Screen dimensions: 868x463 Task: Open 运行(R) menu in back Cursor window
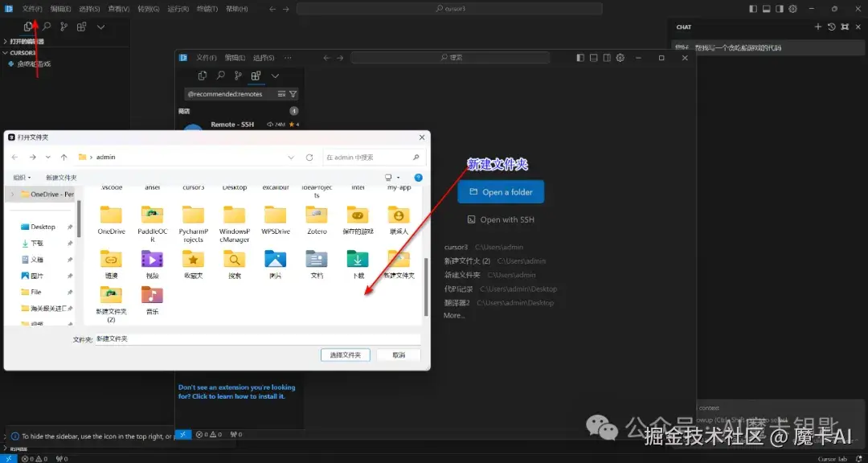pyautogui.click(x=178, y=9)
